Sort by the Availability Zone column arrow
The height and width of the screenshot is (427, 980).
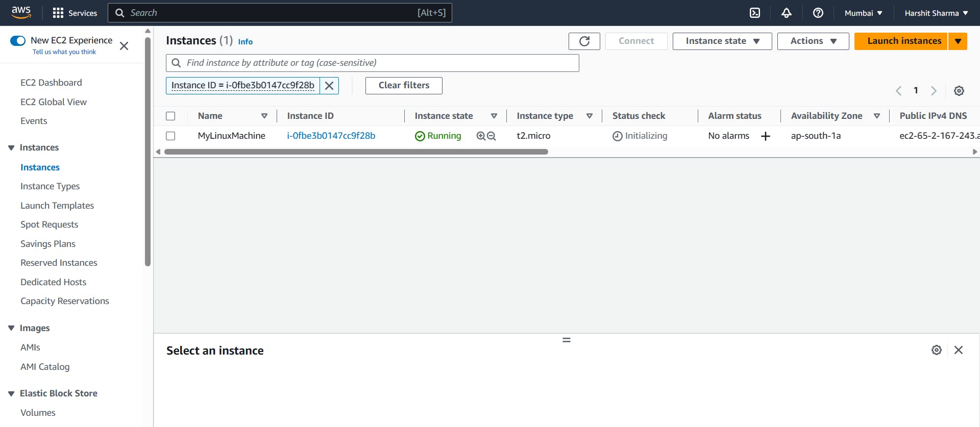click(877, 116)
